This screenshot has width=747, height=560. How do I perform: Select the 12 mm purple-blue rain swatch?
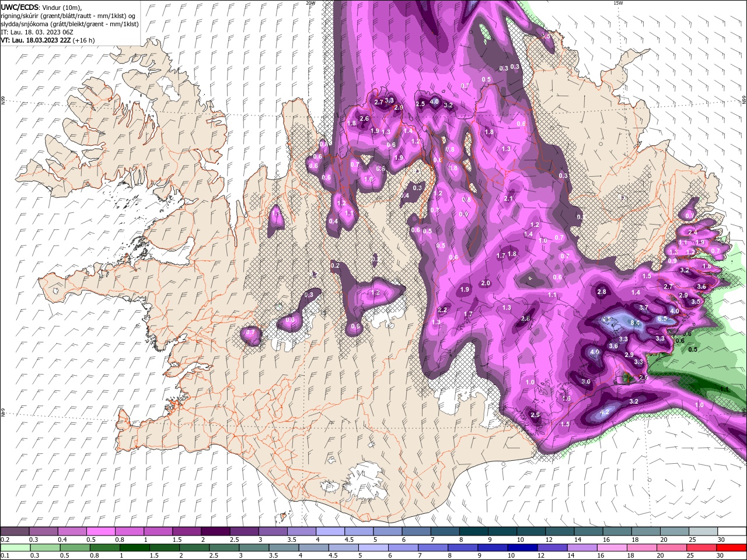552,548
